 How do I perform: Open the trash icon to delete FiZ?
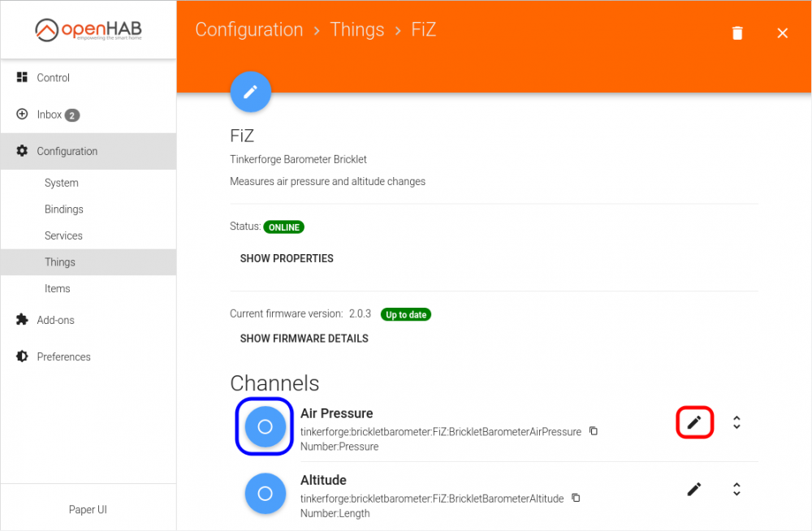tap(737, 32)
